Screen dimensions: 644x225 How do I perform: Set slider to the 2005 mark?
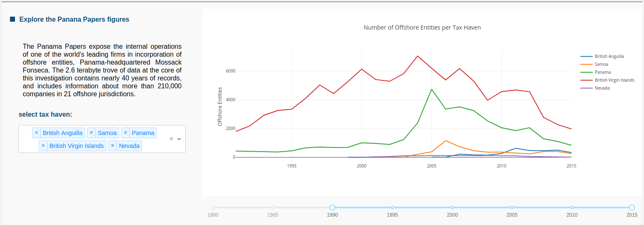512,207
